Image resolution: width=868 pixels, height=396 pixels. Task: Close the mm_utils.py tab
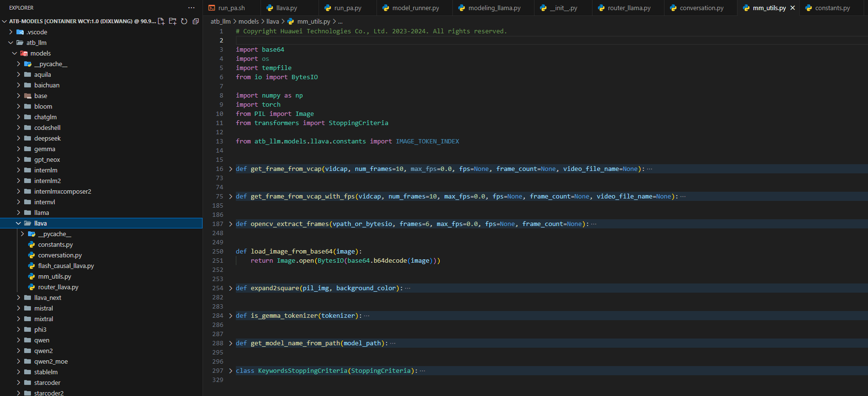coord(793,8)
